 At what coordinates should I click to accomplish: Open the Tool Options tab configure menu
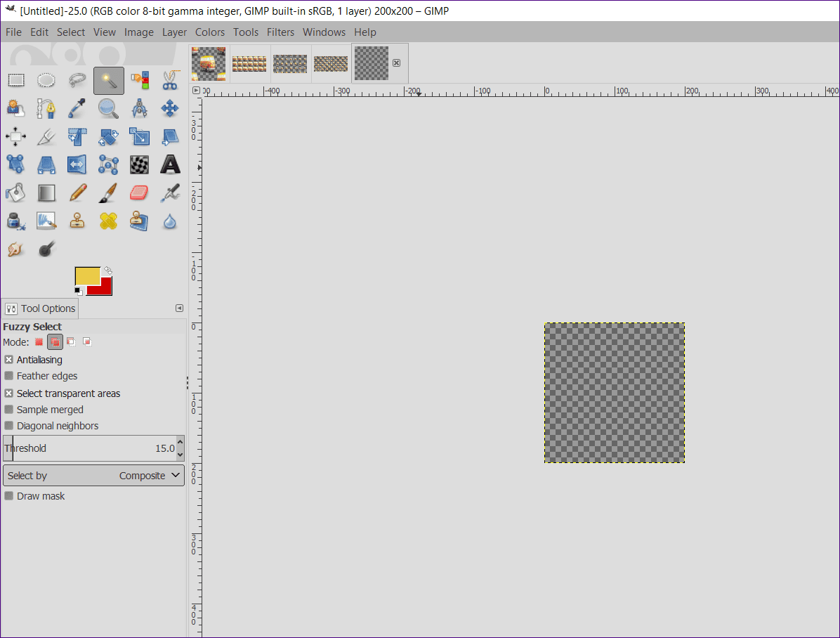coord(180,308)
